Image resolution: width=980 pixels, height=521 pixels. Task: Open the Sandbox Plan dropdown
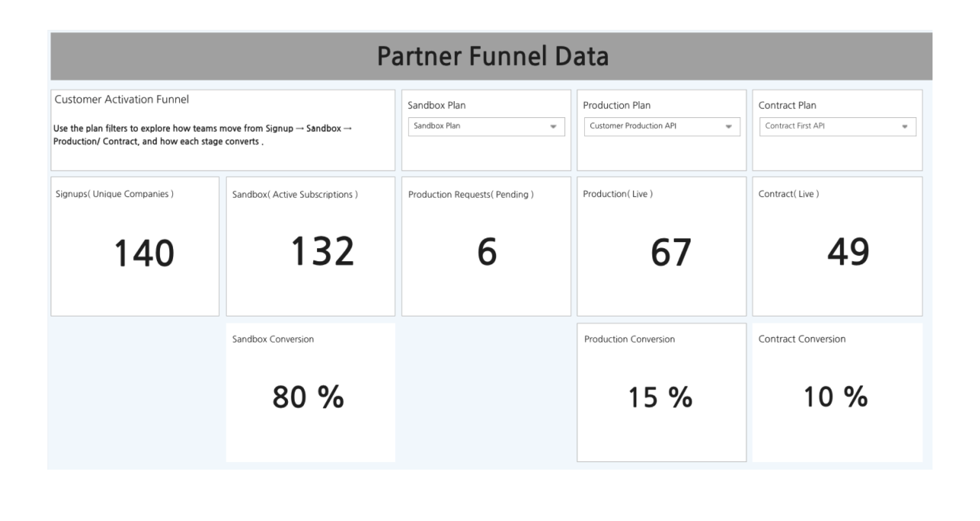coord(486,126)
